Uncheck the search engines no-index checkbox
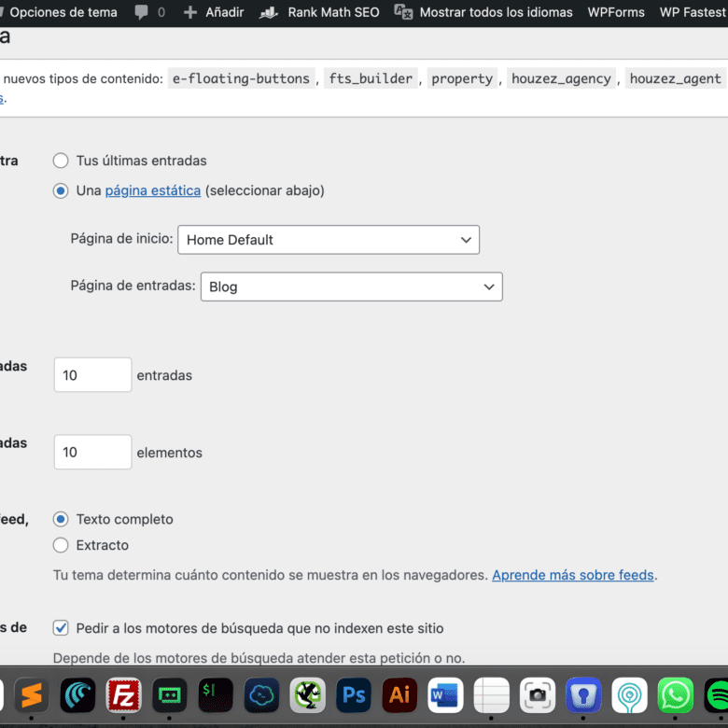Screen dimensions: 728x728 (x=61, y=628)
